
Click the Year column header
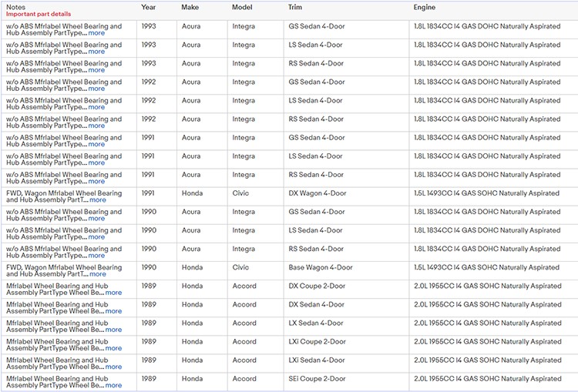149,7
